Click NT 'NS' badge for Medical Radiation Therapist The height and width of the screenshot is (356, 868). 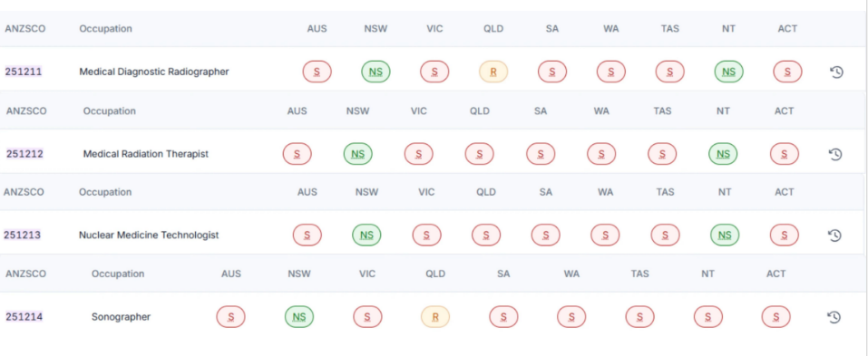723,154
